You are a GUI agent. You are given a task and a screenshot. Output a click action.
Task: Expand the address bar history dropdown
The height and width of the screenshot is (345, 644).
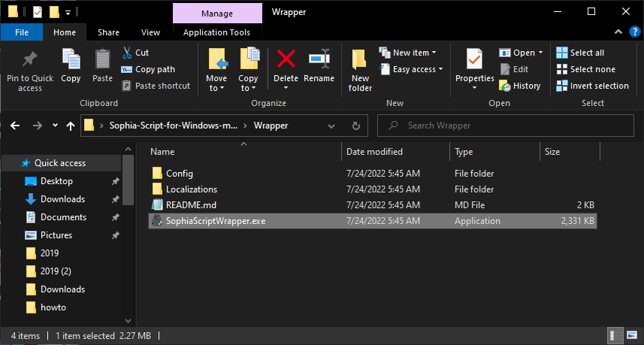click(331, 126)
